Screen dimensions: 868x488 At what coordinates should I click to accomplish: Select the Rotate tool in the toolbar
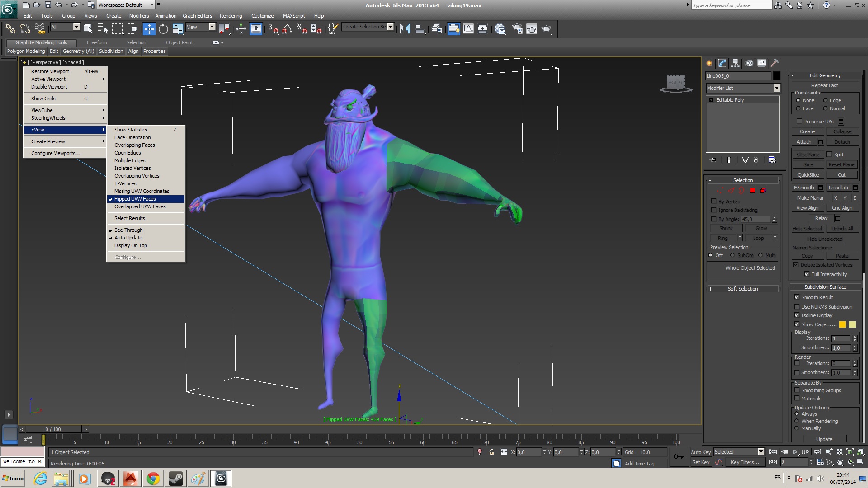click(x=163, y=29)
